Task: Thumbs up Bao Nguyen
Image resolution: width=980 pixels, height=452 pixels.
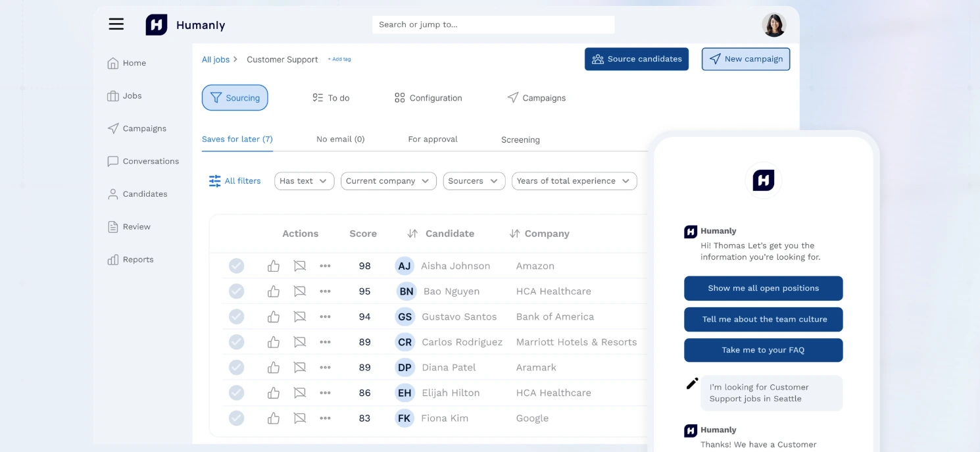Action: 274,291
